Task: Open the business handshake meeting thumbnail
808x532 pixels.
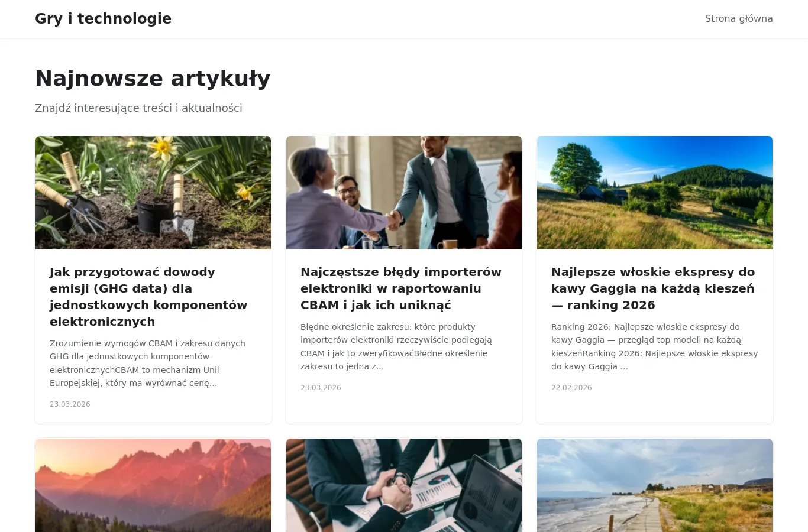Action: click(x=404, y=193)
